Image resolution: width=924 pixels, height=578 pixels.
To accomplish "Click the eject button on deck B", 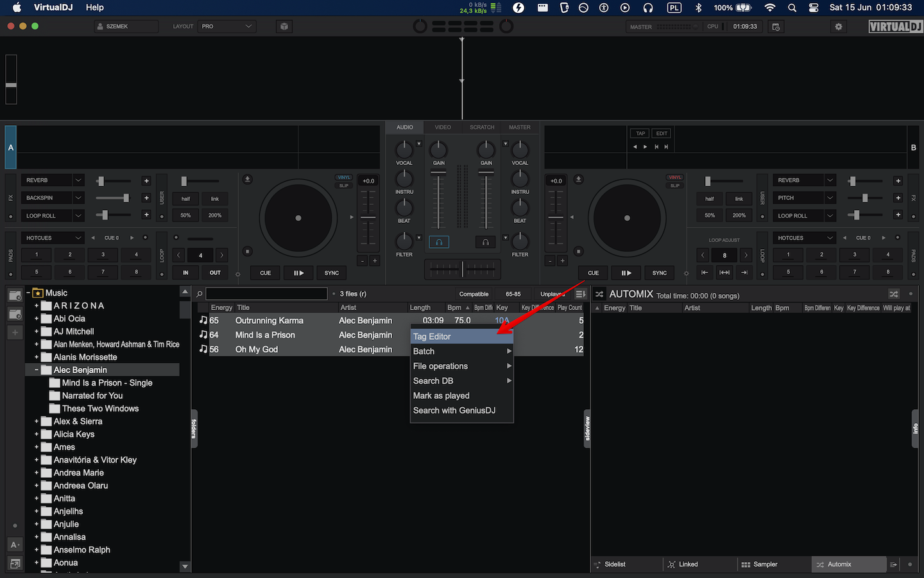I will (578, 179).
